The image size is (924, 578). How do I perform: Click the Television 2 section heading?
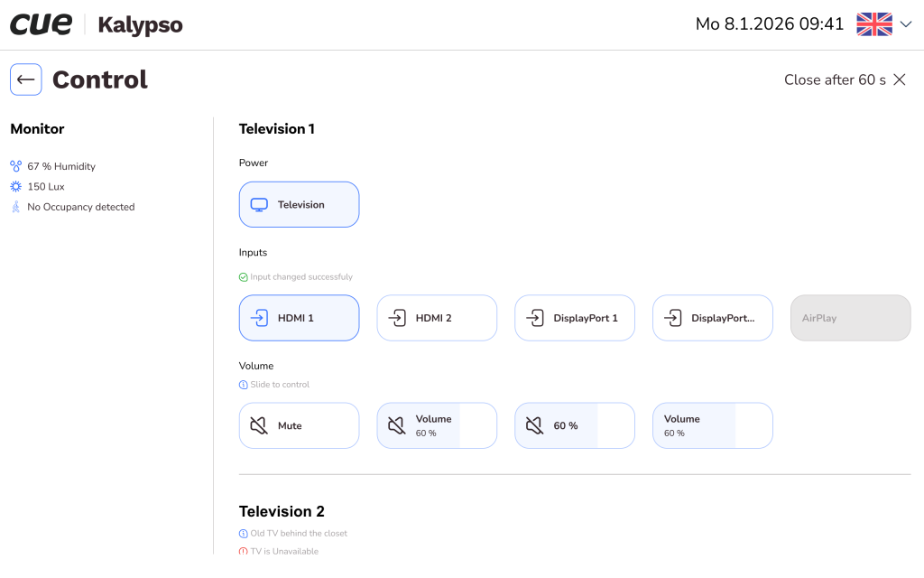tap(282, 511)
